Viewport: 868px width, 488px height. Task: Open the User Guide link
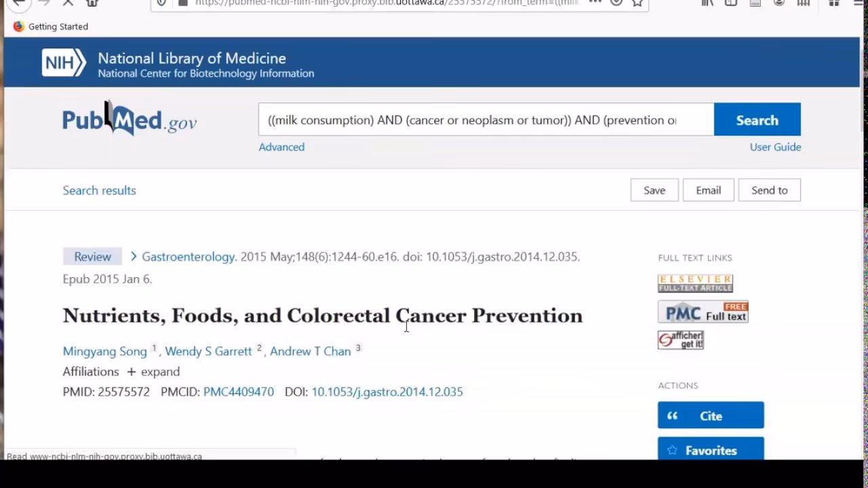775,147
